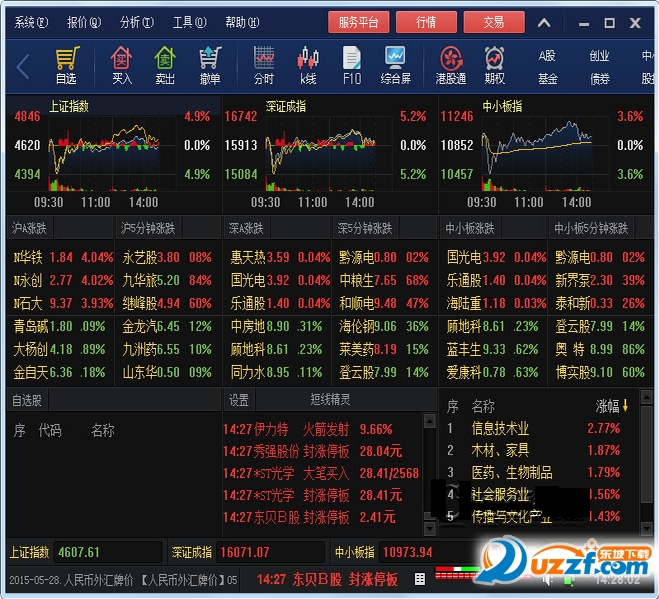Switch to the 中小板涨跌 tab
Image resolution: width=659 pixels, height=599 pixels.
click(x=470, y=228)
